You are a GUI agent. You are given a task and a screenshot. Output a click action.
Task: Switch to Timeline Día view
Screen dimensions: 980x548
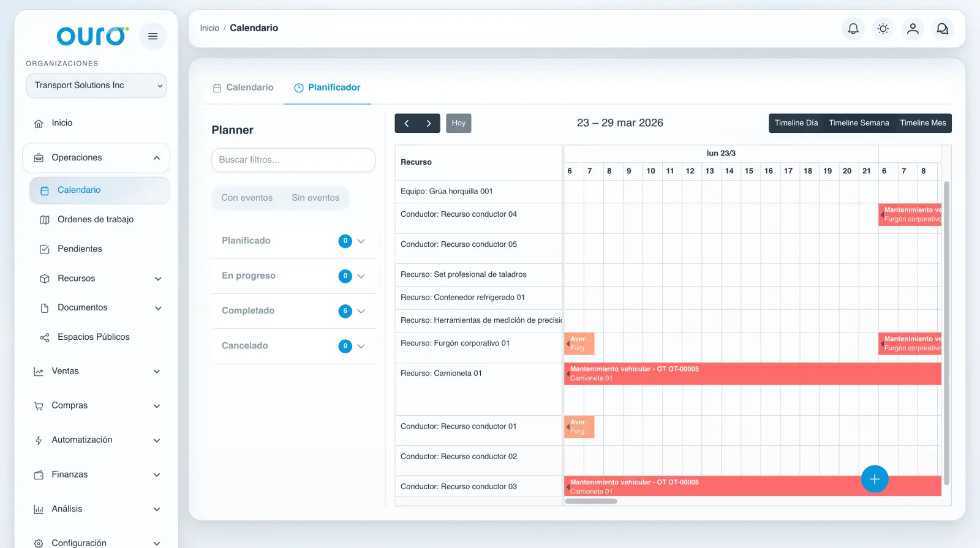pyautogui.click(x=796, y=123)
